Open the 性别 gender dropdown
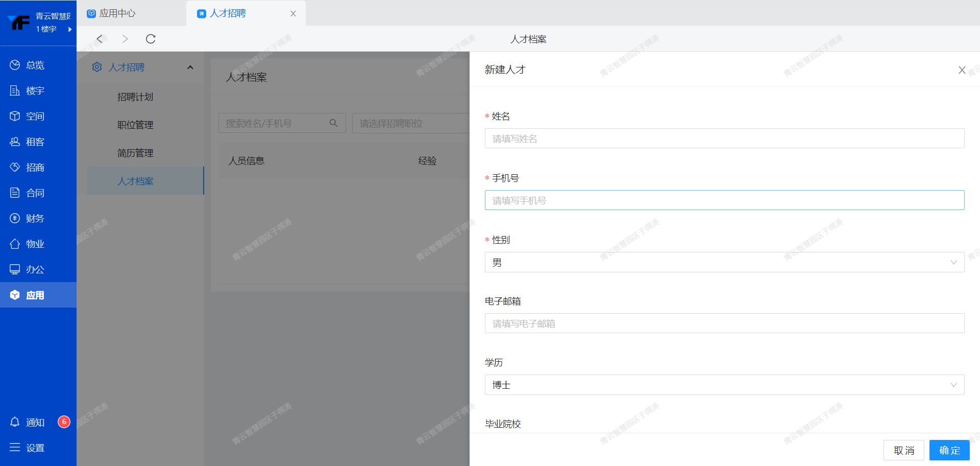This screenshot has width=980, height=466. pos(724,263)
